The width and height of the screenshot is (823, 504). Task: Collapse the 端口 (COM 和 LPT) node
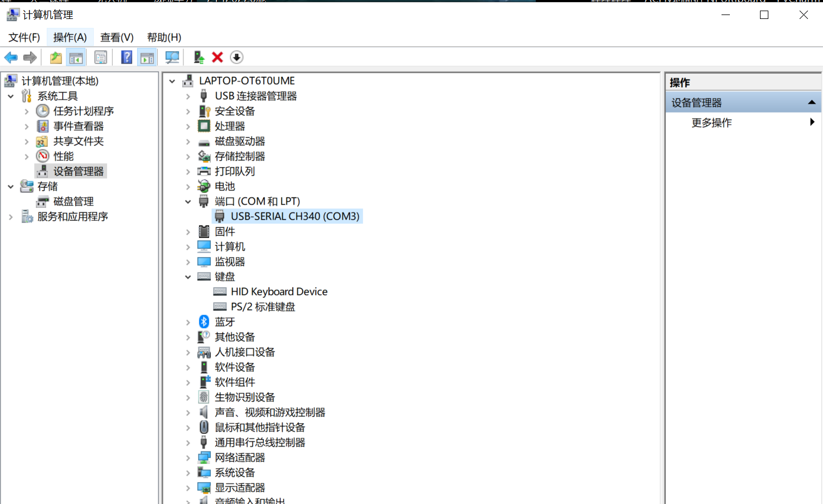pos(188,202)
